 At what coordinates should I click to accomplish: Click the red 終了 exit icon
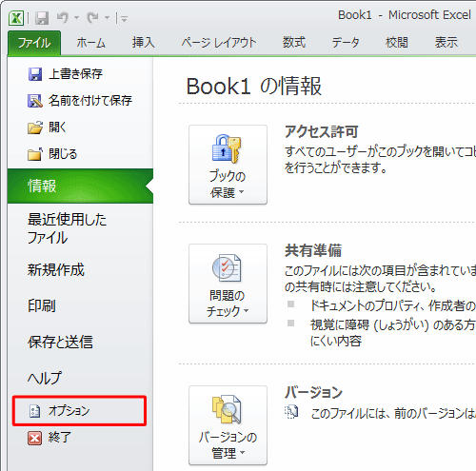(34, 439)
